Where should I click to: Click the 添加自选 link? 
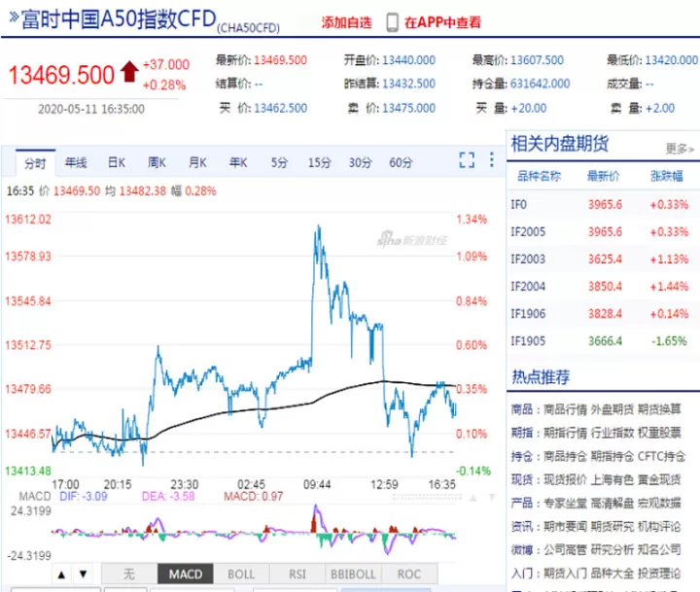(x=346, y=22)
